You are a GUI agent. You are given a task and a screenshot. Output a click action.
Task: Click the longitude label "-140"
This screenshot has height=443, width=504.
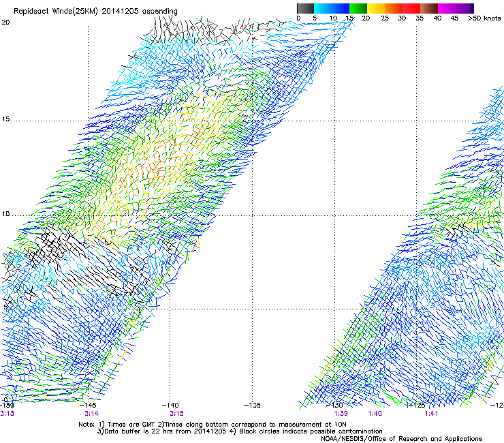(170, 405)
